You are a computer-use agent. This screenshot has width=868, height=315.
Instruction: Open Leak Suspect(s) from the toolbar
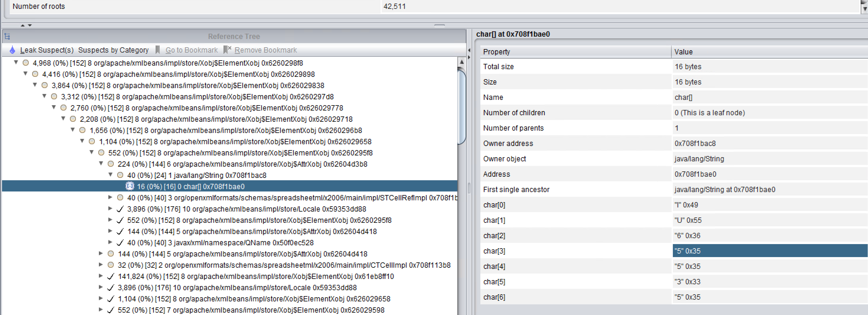pyautogui.click(x=47, y=50)
